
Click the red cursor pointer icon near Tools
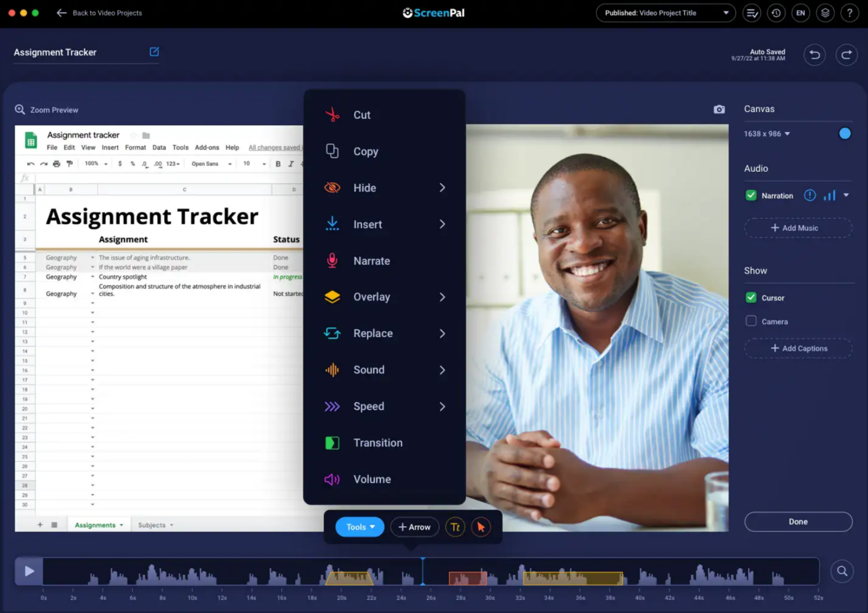tap(481, 527)
